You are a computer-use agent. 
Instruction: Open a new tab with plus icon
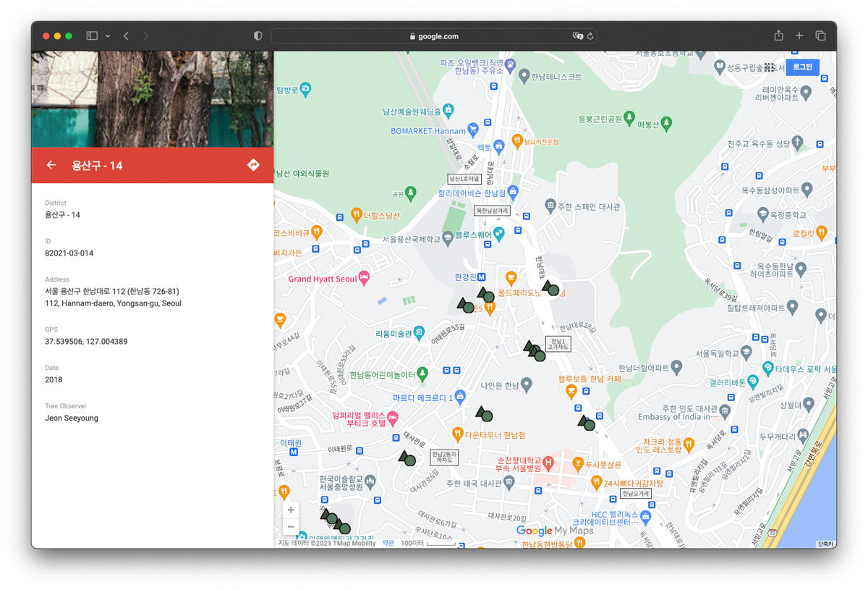799,35
